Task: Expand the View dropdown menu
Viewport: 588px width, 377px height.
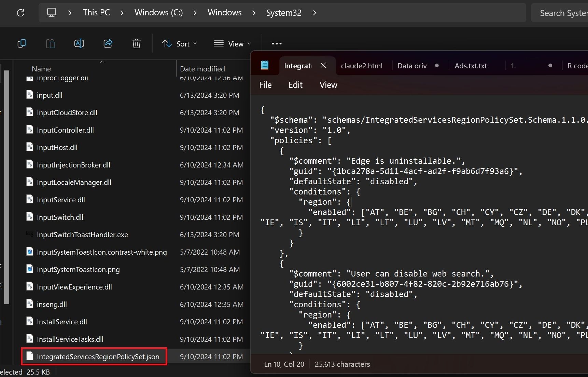Action: coord(233,44)
